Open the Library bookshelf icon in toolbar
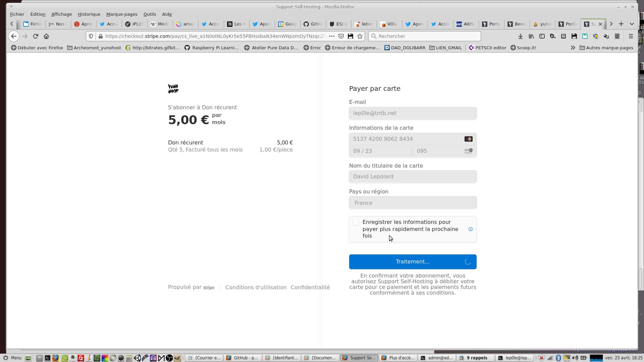Image resolution: width=644 pixels, height=362 pixels. (x=531, y=36)
